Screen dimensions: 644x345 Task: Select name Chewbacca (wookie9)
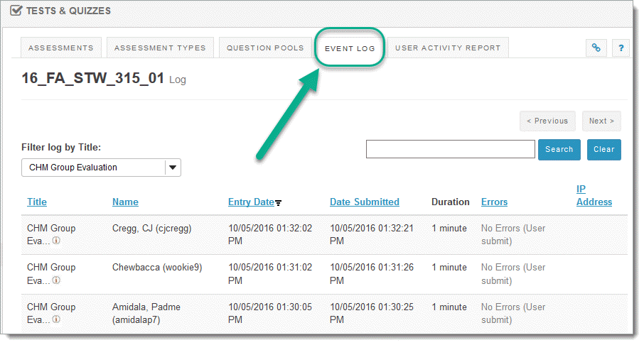pyautogui.click(x=157, y=267)
